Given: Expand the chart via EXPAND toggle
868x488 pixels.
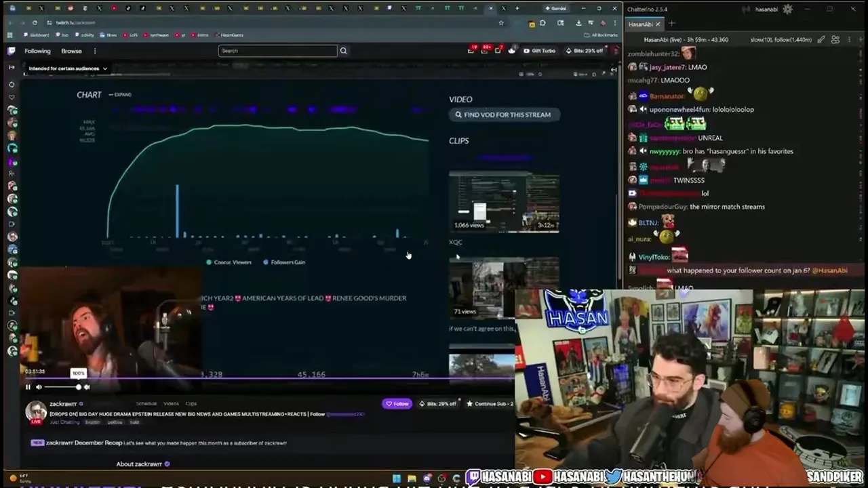Looking at the screenshot, I should pos(120,95).
